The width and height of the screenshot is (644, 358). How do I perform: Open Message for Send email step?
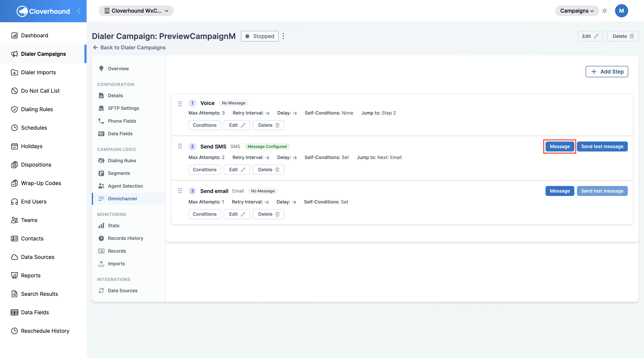560,191
